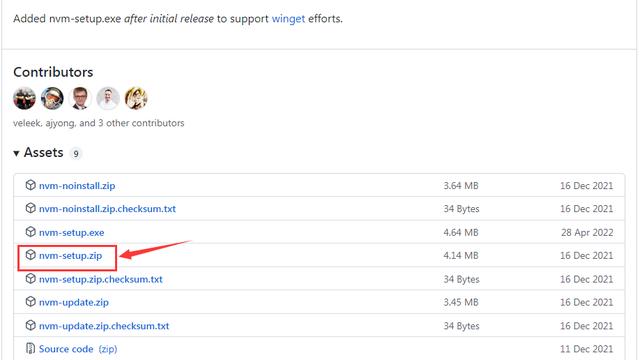Viewport: 640px width, 360px height.
Task: Click package icon beside nvm-setup.exe
Action: (31, 232)
